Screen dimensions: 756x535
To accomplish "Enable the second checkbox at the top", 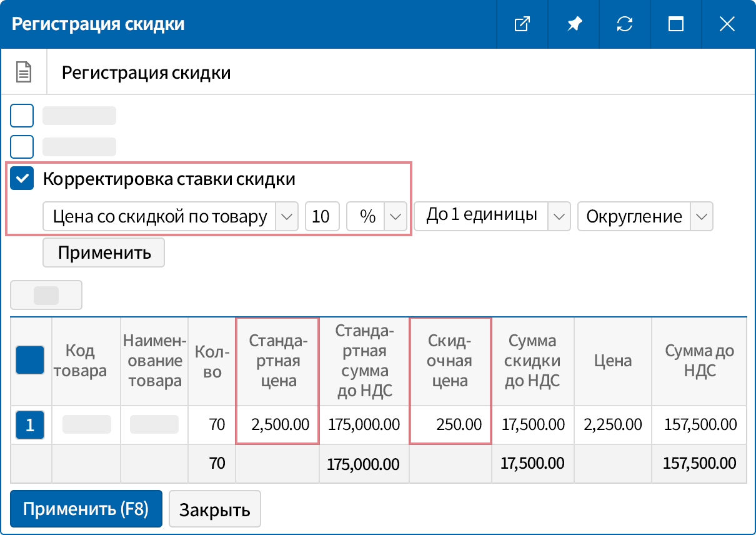I will tap(22, 146).
